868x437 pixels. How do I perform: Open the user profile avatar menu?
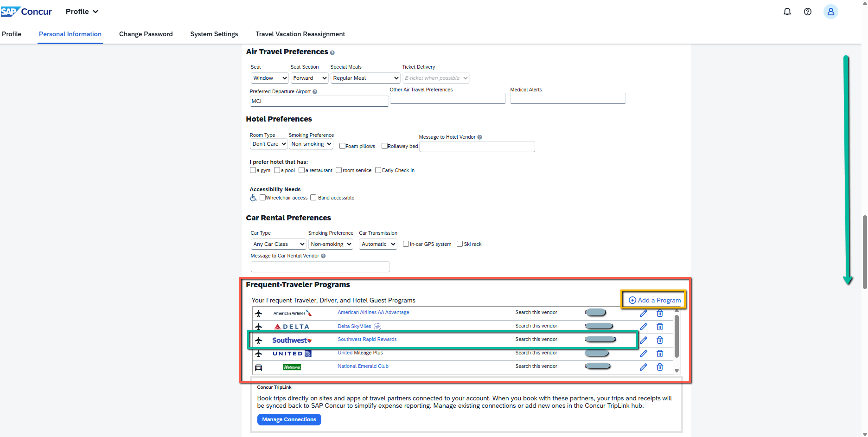coord(830,11)
